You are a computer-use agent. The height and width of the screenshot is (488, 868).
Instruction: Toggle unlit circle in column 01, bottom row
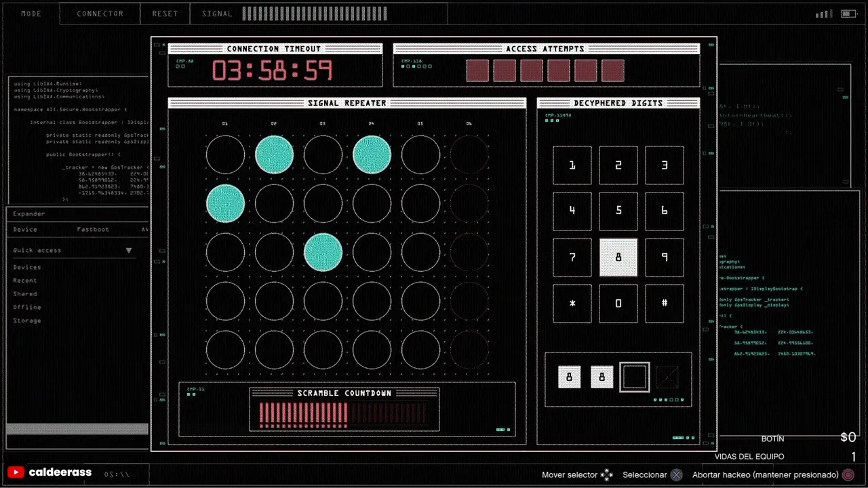click(x=226, y=350)
